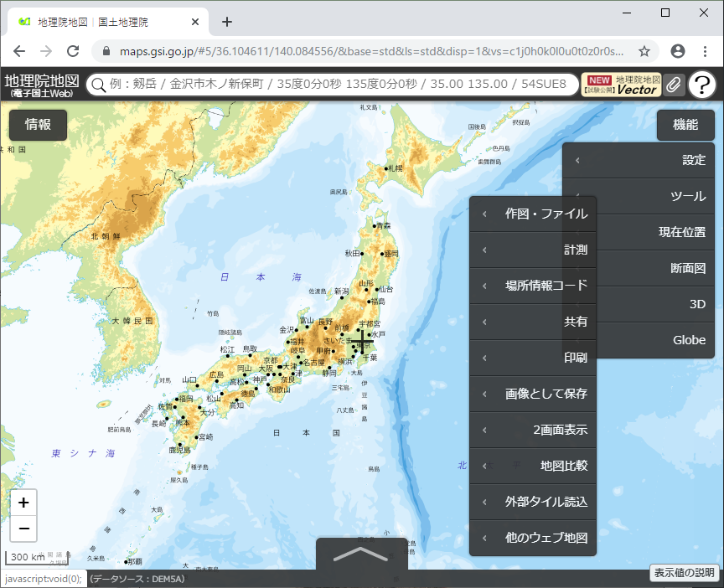The height and width of the screenshot is (588, 724).
Task: Click chevron beside 計測
Action: [484, 250]
